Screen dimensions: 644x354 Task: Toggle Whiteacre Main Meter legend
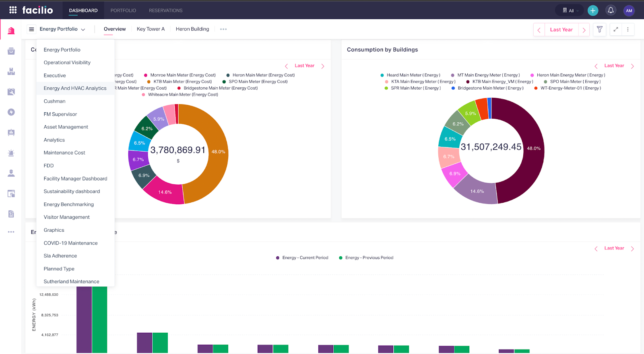[180, 95]
